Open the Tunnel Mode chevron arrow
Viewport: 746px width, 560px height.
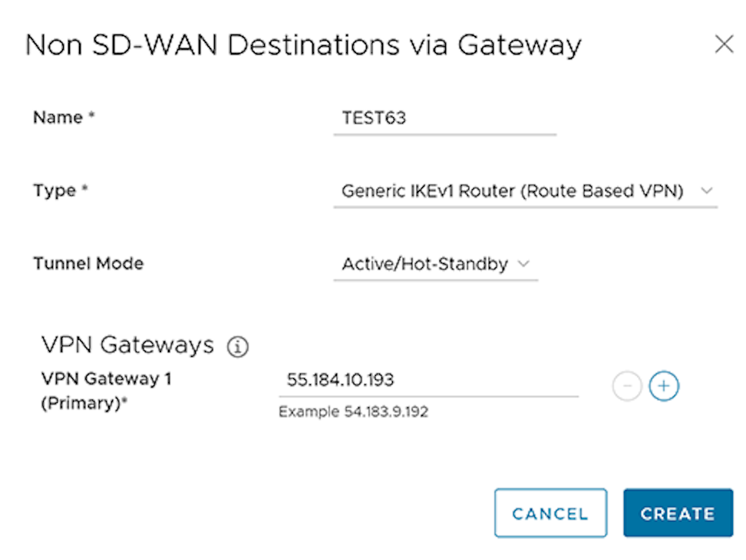click(x=523, y=264)
